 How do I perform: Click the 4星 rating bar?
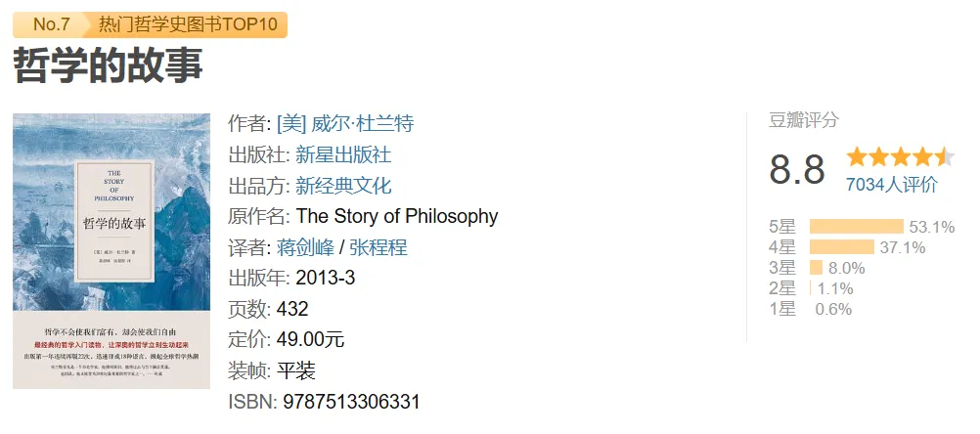(841, 247)
